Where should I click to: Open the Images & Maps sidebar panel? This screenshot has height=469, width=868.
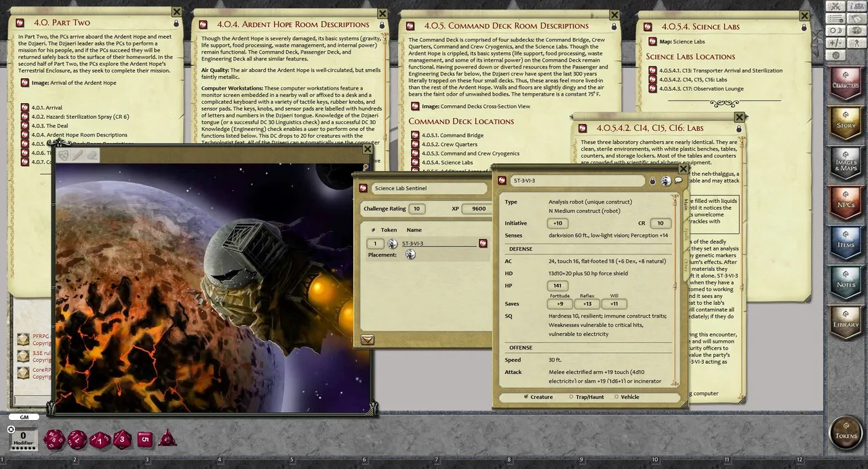click(x=845, y=163)
